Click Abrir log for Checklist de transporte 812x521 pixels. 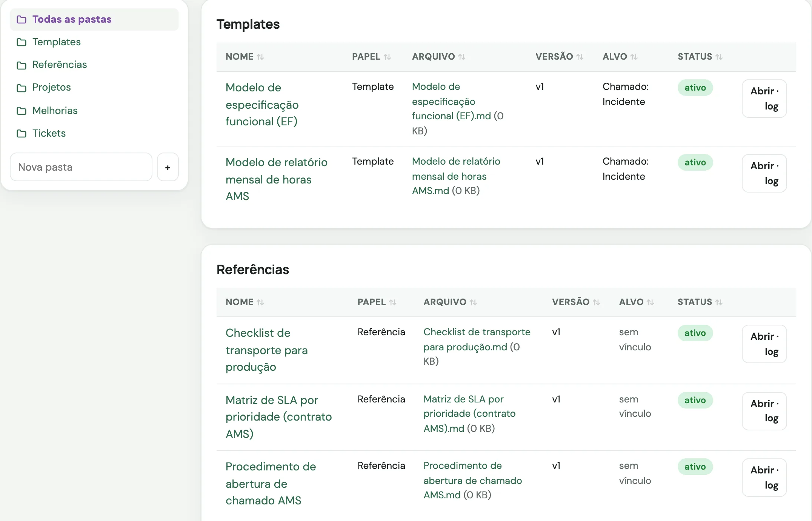764,344
